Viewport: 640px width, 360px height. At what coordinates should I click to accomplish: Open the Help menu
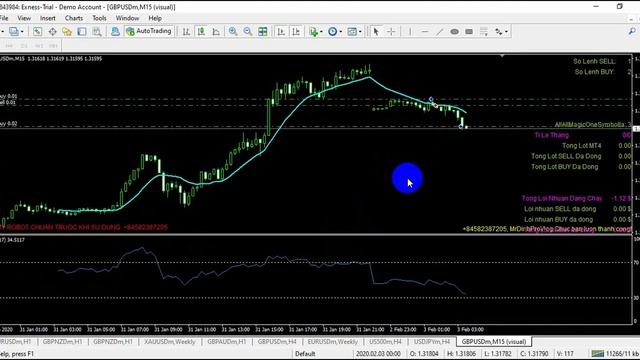pyautogui.click(x=155, y=18)
